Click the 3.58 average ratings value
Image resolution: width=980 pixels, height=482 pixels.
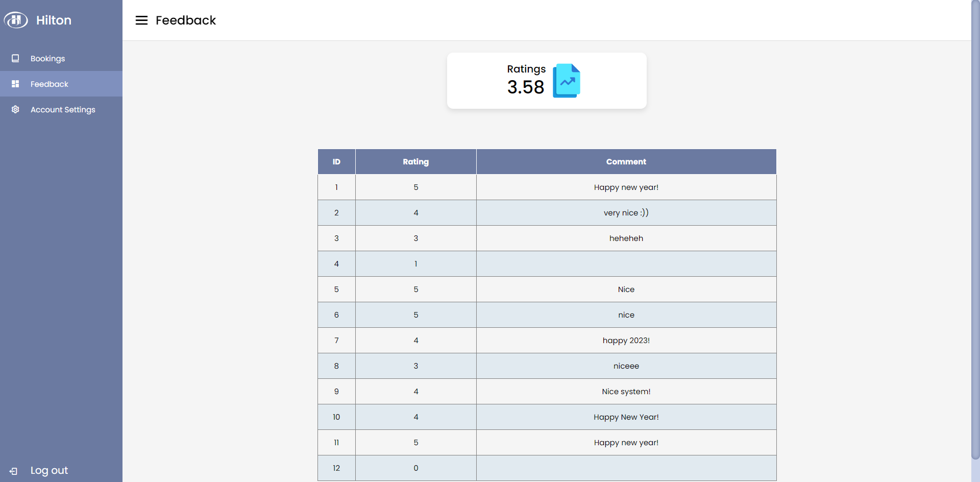point(525,87)
